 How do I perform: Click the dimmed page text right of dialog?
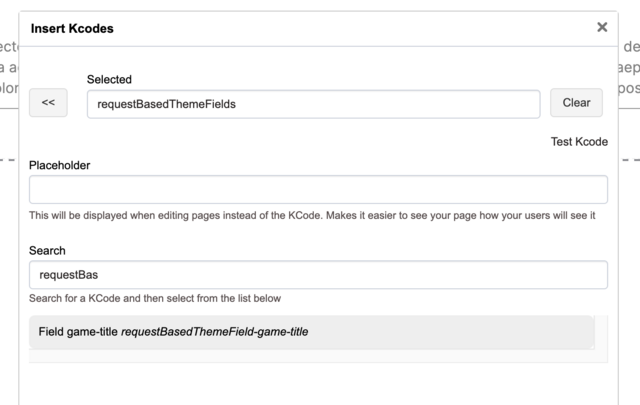click(x=630, y=67)
